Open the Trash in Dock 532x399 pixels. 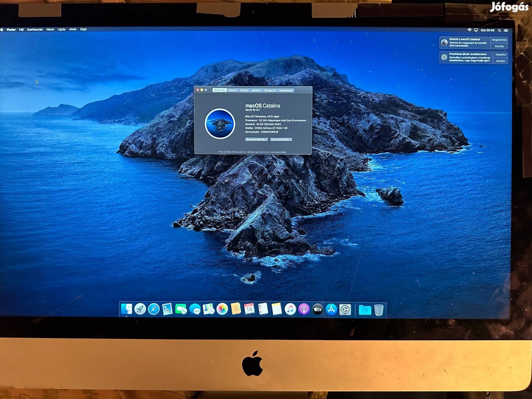tap(379, 310)
